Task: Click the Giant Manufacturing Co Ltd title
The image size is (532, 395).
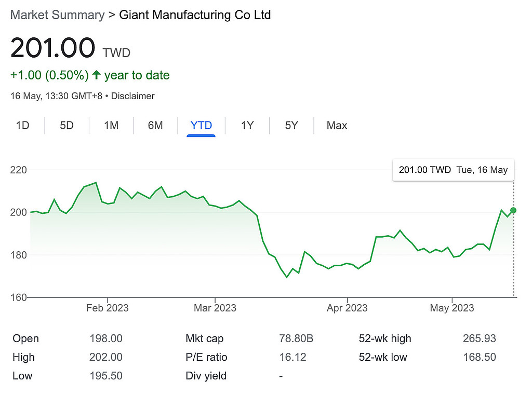Action: (195, 15)
